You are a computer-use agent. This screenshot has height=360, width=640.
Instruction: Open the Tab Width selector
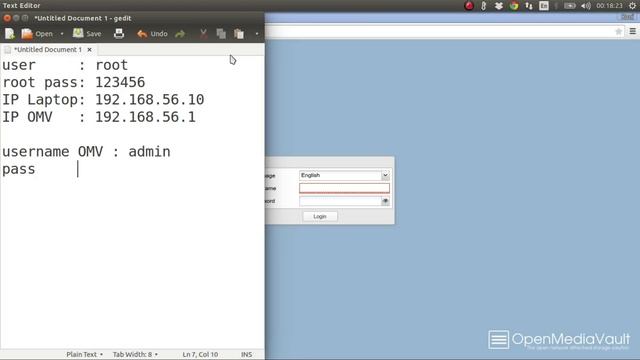point(135,354)
